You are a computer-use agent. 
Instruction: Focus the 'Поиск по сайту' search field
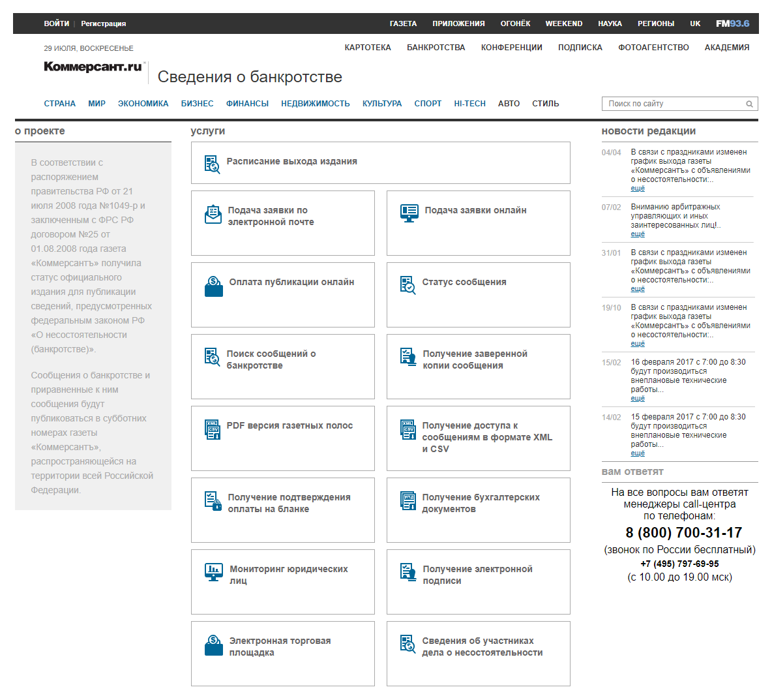[x=680, y=104]
